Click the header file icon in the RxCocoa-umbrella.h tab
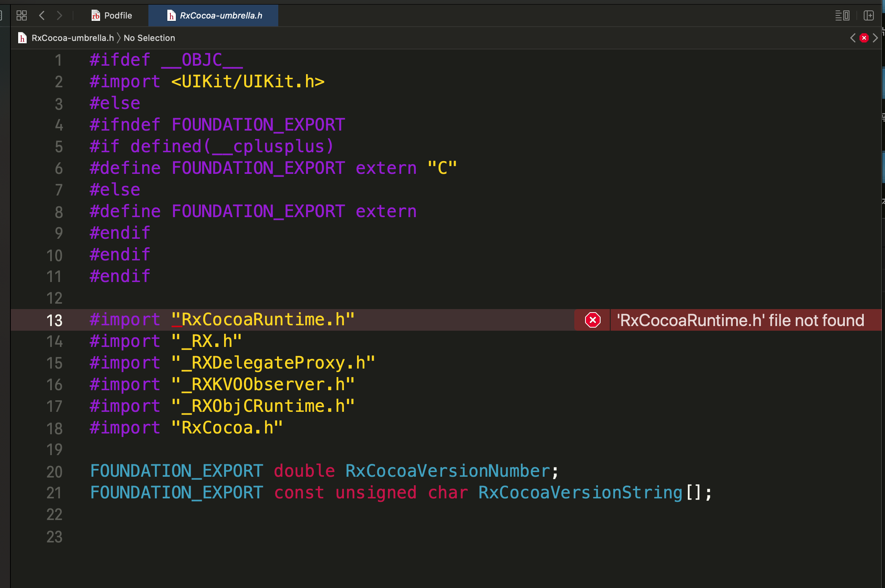The width and height of the screenshot is (885, 588). click(x=171, y=15)
